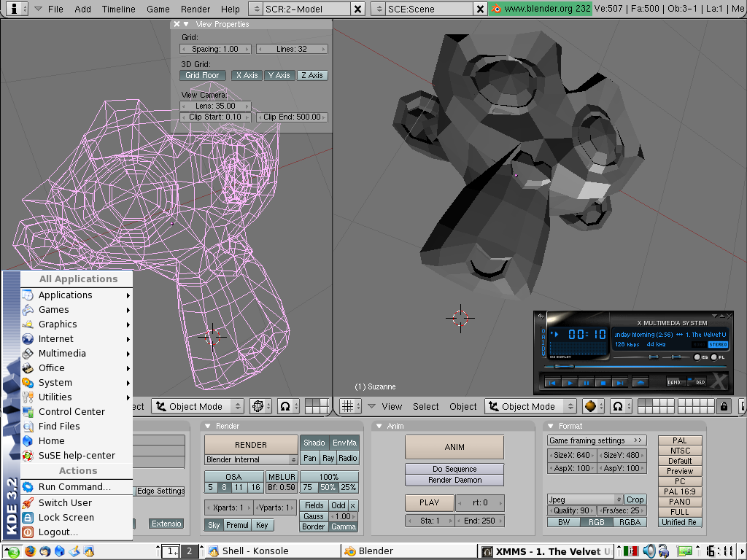Open the 3D window type grid selector
747x560 pixels.
[x=351, y=406]
